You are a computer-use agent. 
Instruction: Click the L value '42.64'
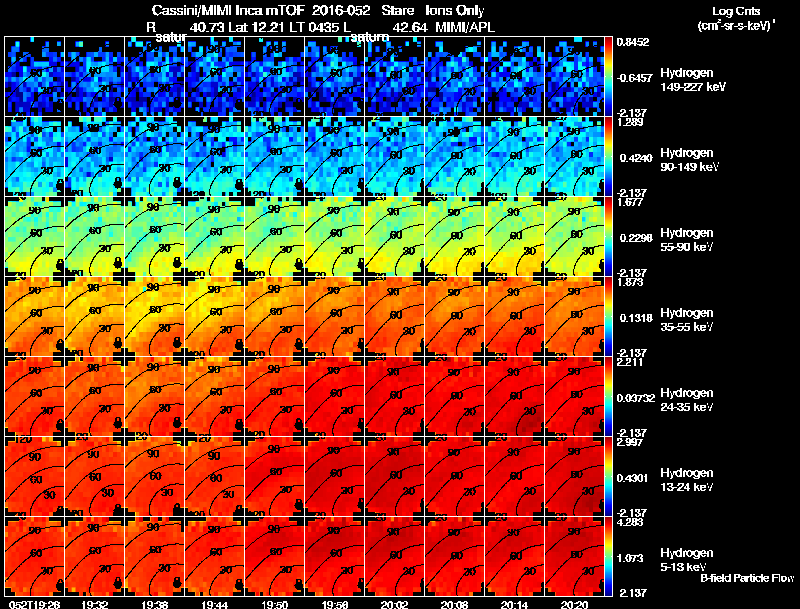(x=410, y=27)
